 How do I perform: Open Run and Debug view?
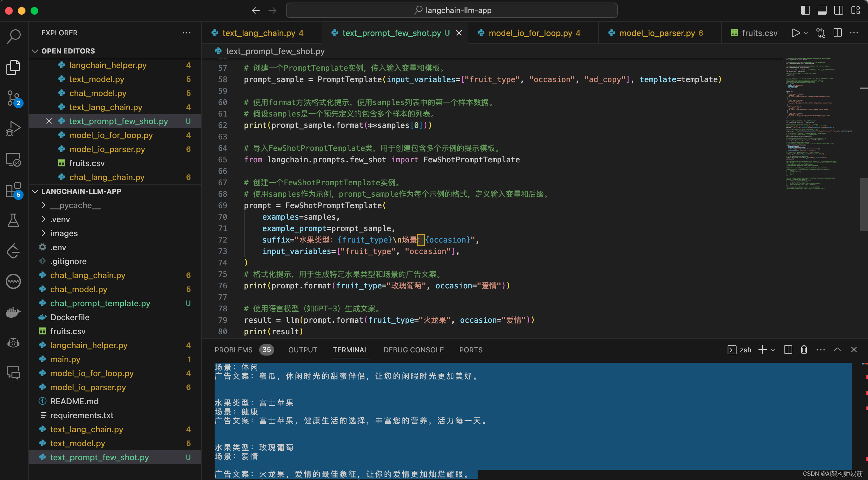13,129
